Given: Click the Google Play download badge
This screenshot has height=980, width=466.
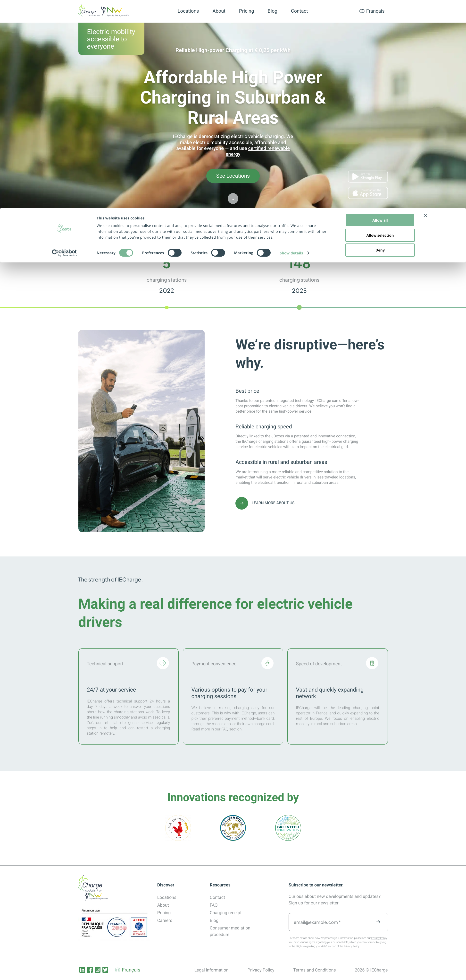Looking at the screenshot, I should (367, 176).
